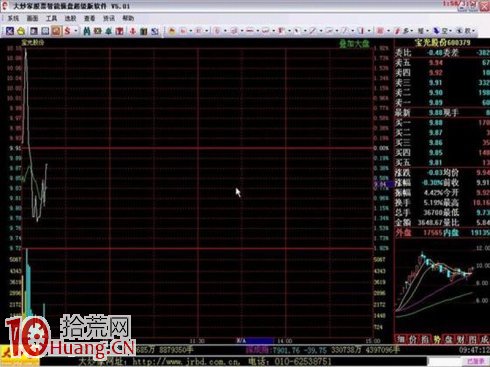This screenshot has width=490, height=367.
Task: Click the red calendar toolbar icon
Action: 119,31
